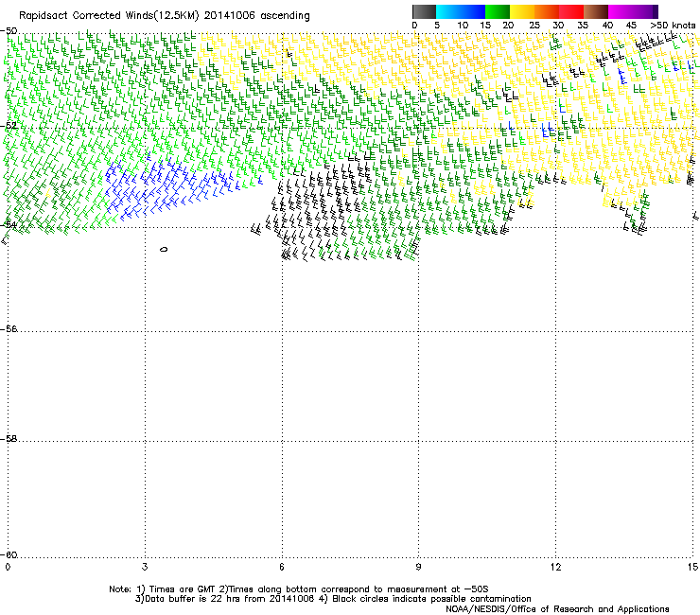Viewport: 700px width, 615px height.
Task: Click the '6' label on the bottom axis
Action: pos(282,567)
